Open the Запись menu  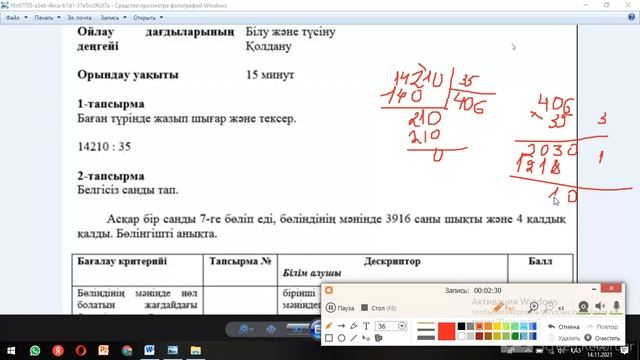point(113,18)
